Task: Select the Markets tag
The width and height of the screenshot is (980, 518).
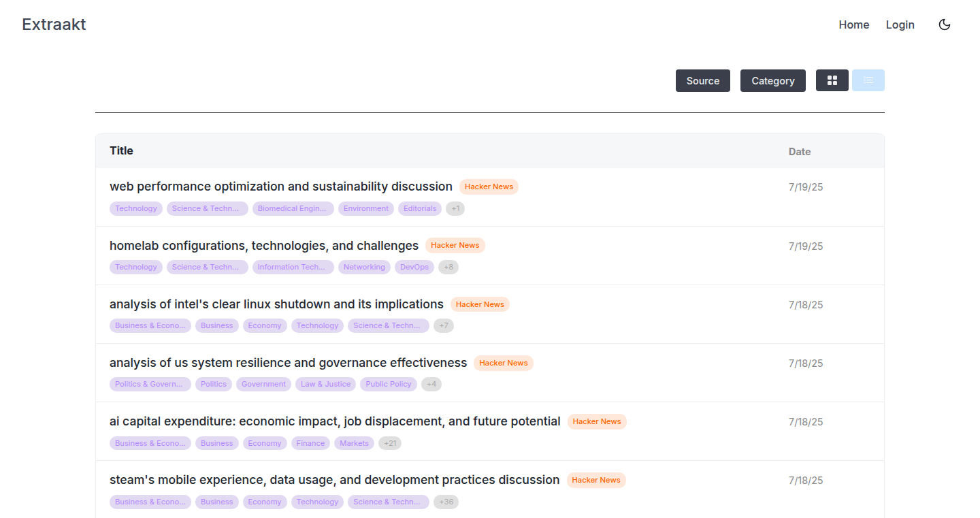Action: point(354,443)
